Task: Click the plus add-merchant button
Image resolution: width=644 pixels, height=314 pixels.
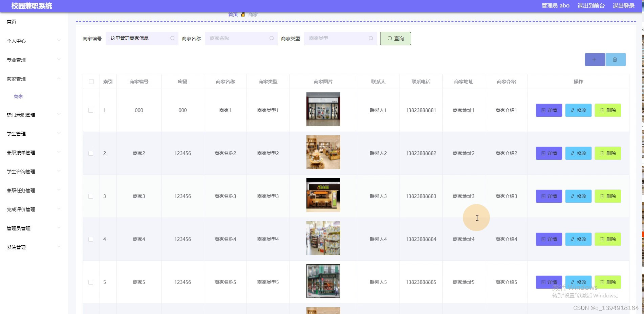Action: tap(595, 60)
